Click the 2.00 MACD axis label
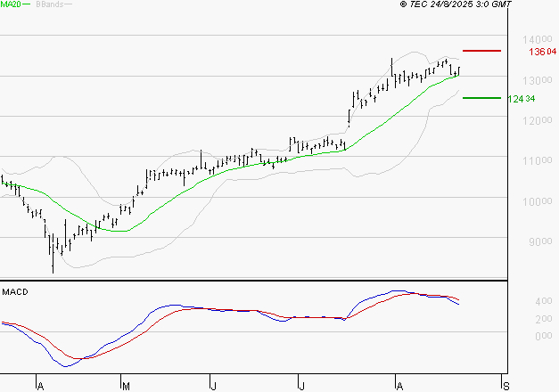The image size is (559, 392). (x=544, y=319)
